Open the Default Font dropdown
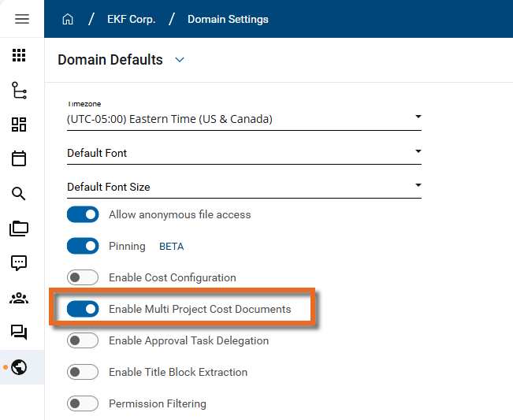The height and width of the screenshot is (420, 513). [x=418, y=152]
